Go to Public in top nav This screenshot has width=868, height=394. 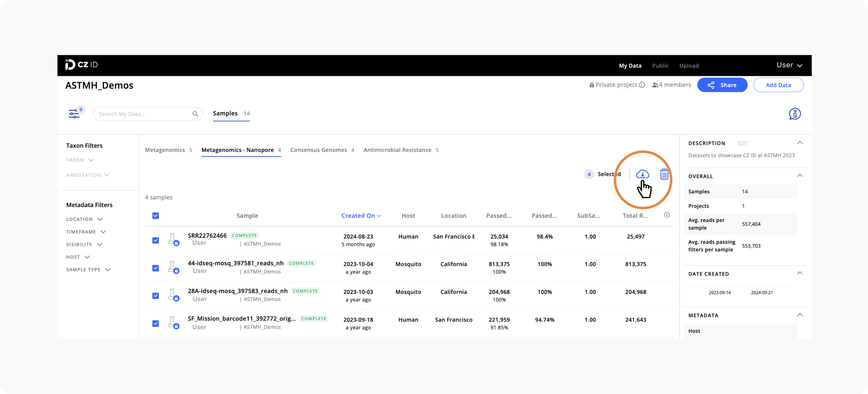[660, 65]
